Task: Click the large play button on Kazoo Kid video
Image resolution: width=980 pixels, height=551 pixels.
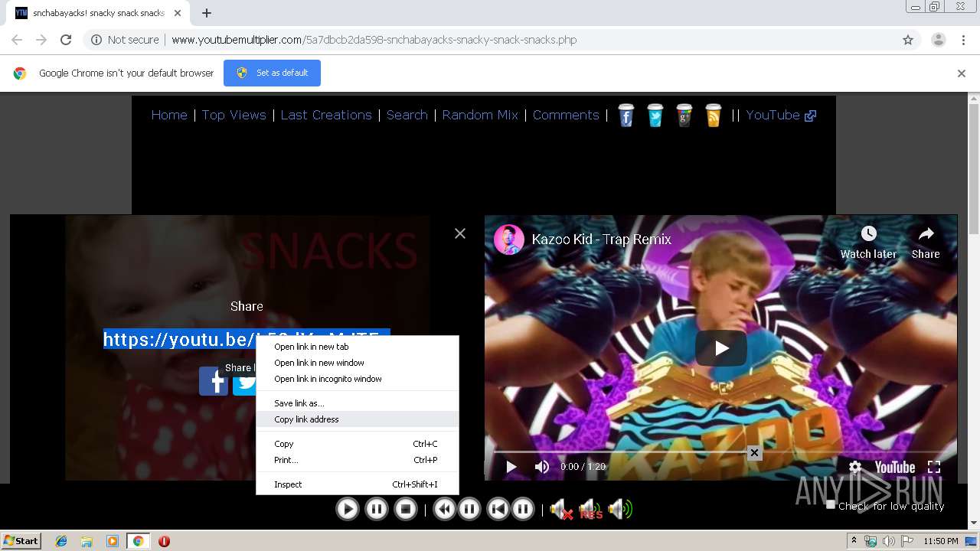Action: tap(721, 348)
